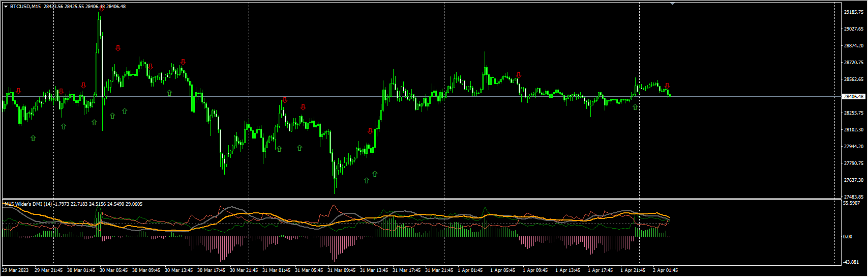The height and width of the screenshot is (277, 868).
Task: Click the 30 Mar 01:45 time label
Action: point(81,270)
